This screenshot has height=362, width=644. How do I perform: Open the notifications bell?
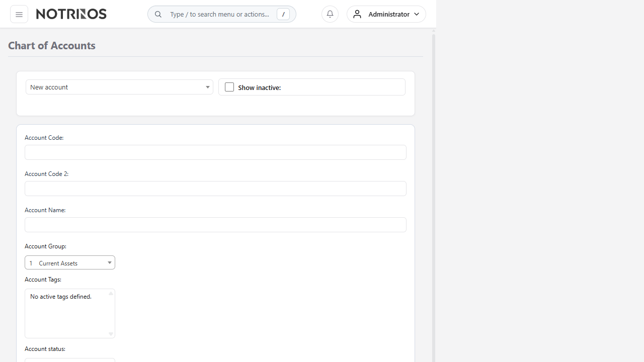330,14
